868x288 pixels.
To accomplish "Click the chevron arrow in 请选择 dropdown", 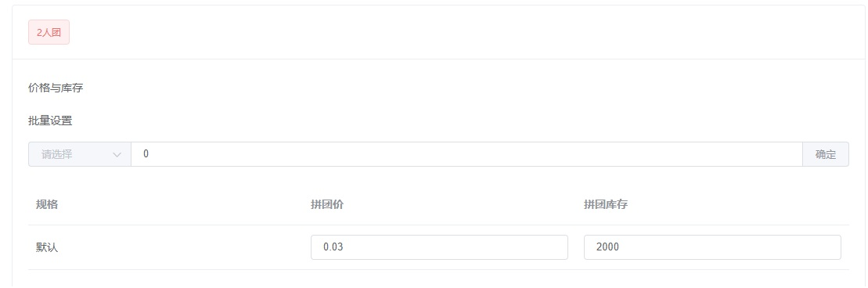I will (x=117, y=154).
